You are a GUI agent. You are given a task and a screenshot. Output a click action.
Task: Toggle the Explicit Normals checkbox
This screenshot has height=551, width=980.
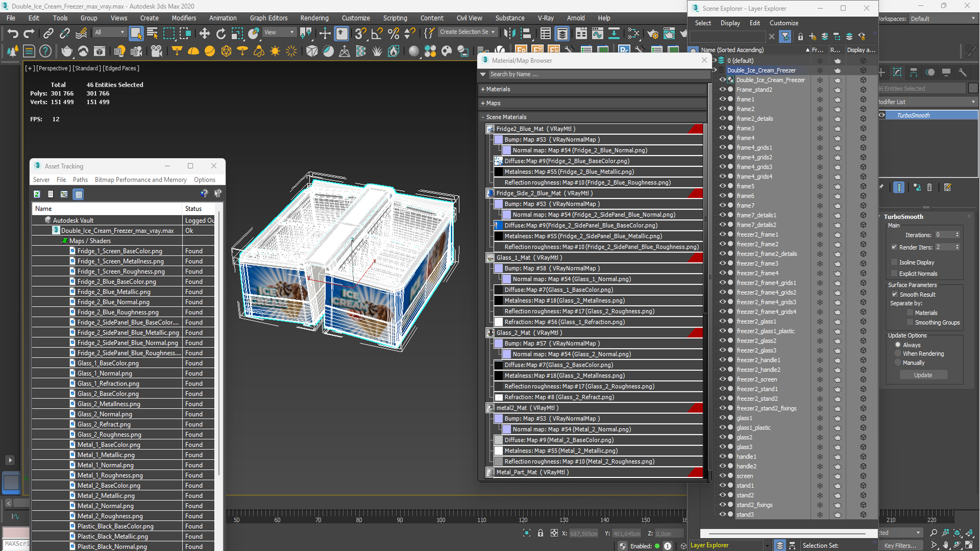pyautogui.click(x=894, y=273)
